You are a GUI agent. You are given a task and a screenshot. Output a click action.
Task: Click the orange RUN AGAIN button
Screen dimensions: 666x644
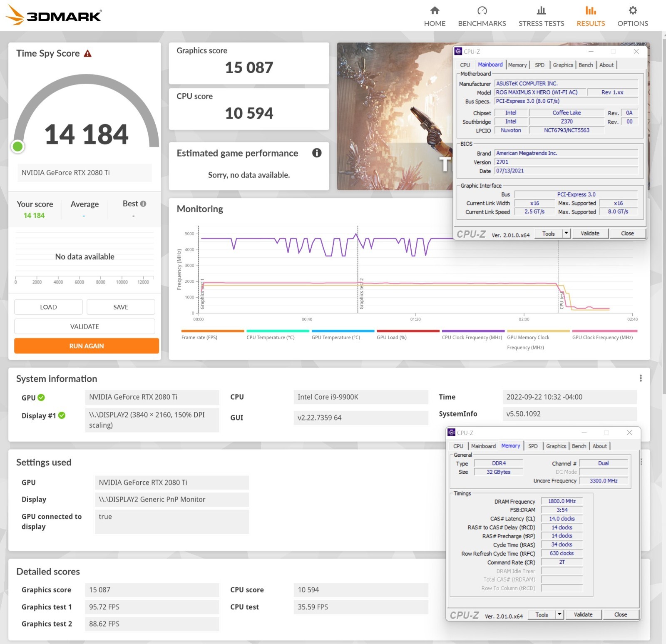point(87,346)
